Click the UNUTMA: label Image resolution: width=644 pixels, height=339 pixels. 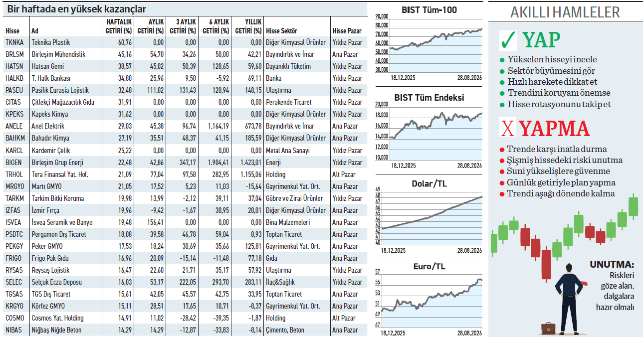click(x=612, y=264)
